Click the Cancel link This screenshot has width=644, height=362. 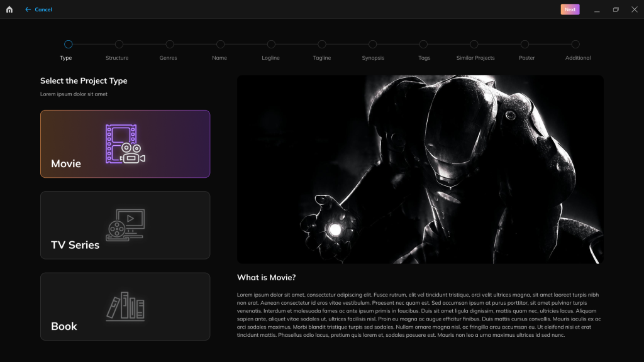point(43,9)
